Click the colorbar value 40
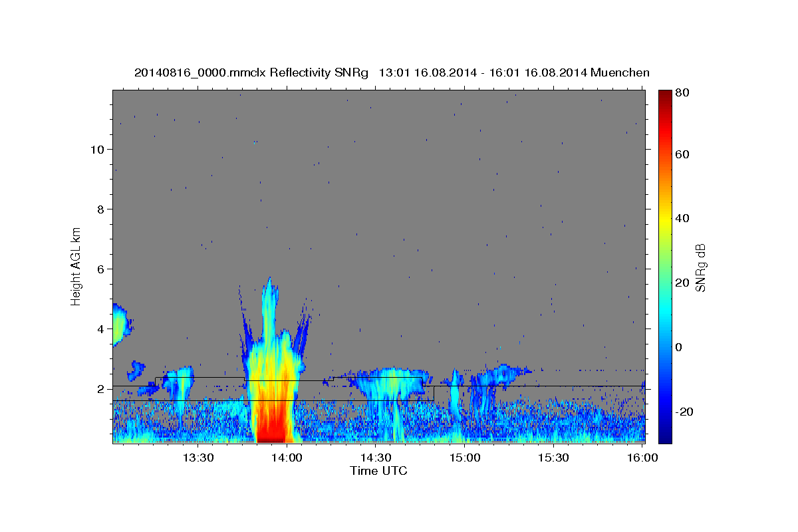Screen dimensions: 798x532 coord(682,218)
